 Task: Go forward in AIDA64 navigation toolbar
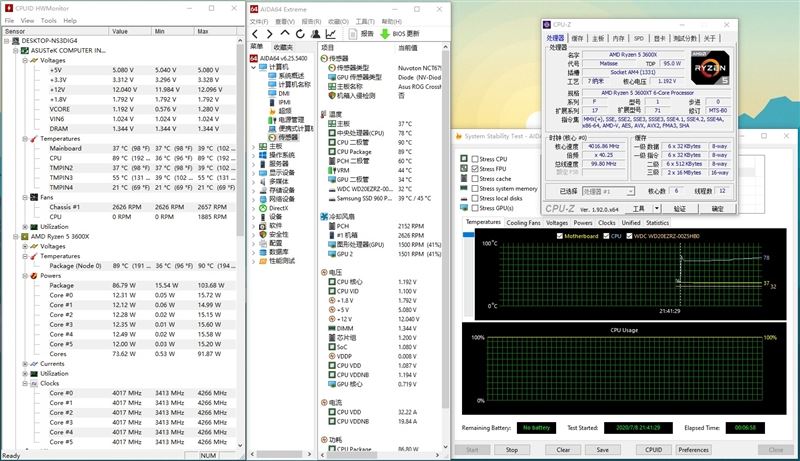tap(270, 34)
